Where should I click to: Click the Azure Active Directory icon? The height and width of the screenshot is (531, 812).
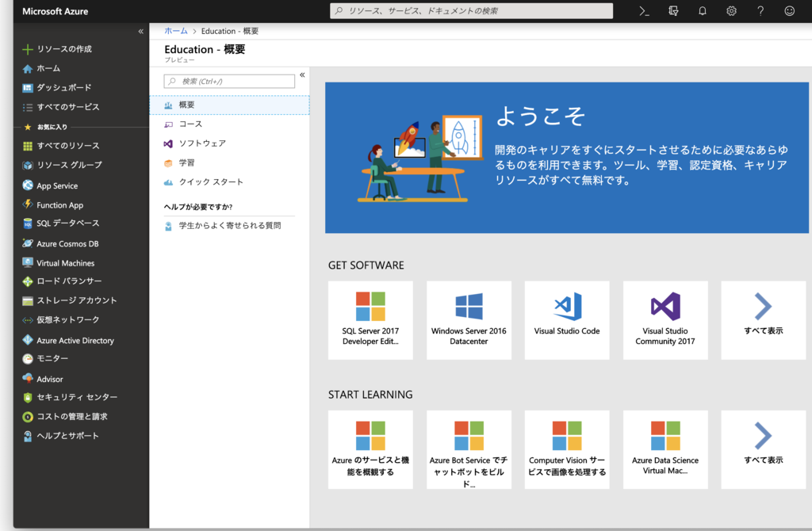[x=28, y=340]
